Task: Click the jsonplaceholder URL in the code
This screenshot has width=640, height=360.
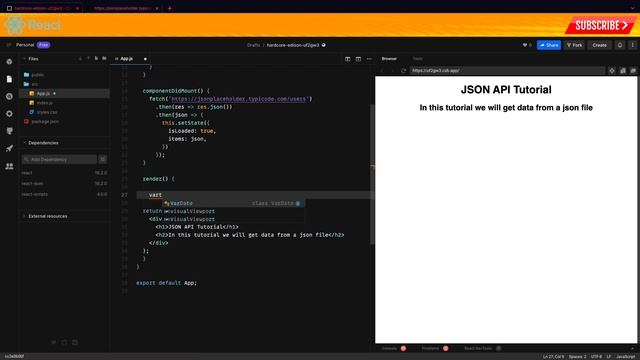Action: tap(238, 99)
